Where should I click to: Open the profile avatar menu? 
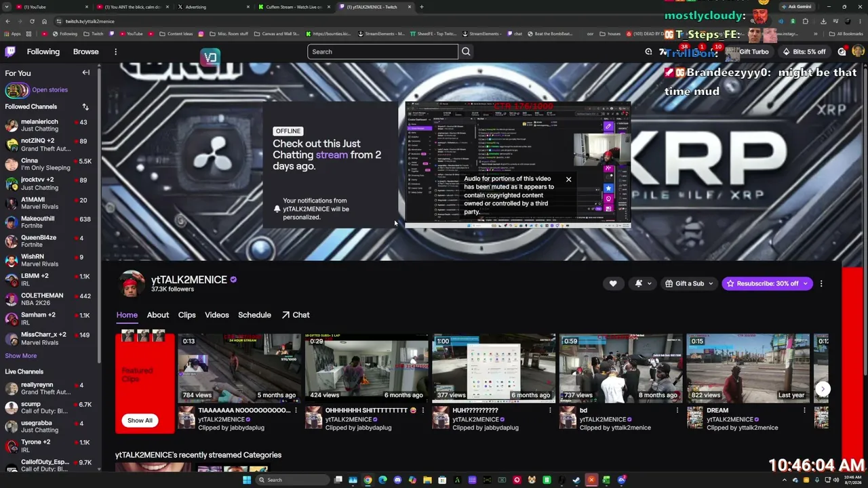coord(858,52)
